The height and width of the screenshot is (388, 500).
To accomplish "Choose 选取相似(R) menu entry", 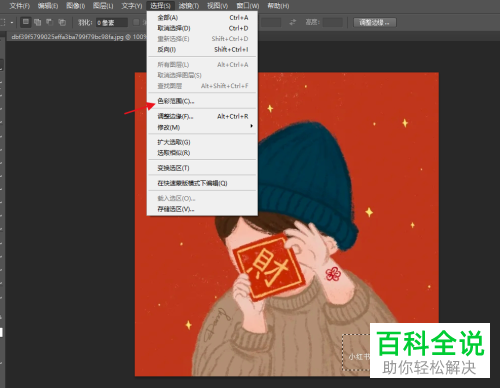I will 202,153.
